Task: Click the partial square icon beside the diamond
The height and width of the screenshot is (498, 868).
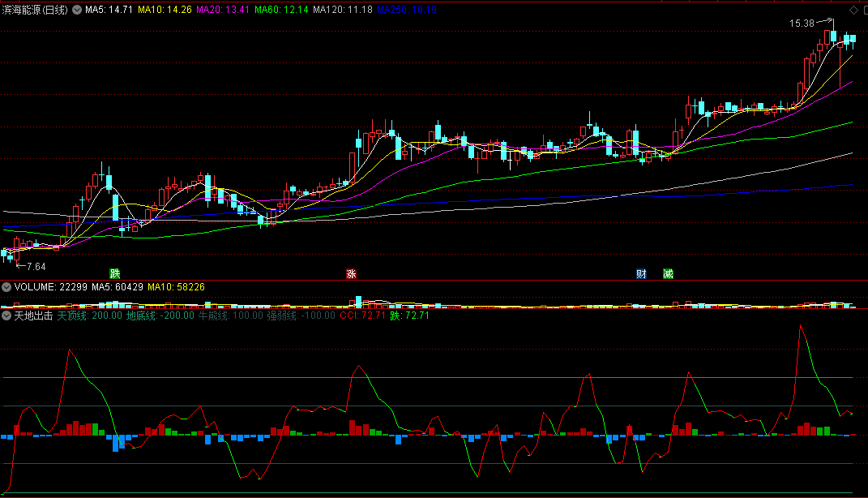Action: 865,10
